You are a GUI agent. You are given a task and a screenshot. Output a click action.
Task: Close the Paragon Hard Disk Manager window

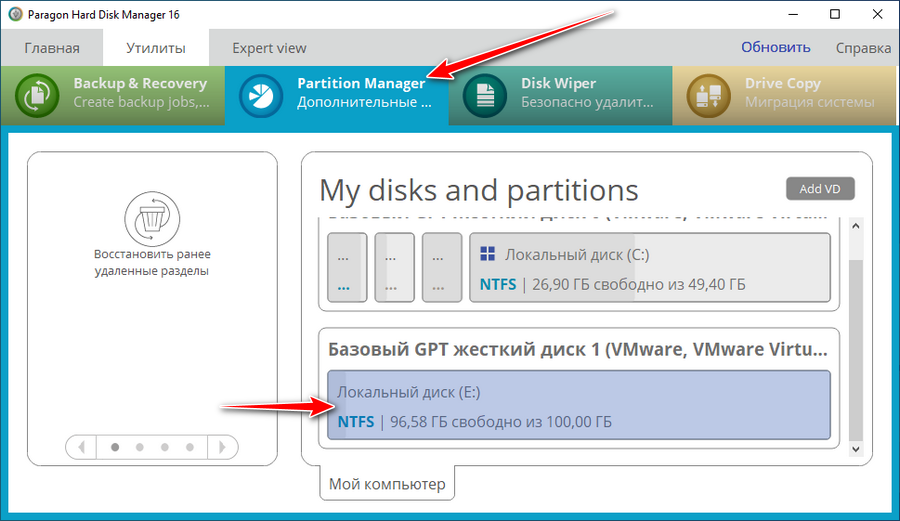coord(878,14)
